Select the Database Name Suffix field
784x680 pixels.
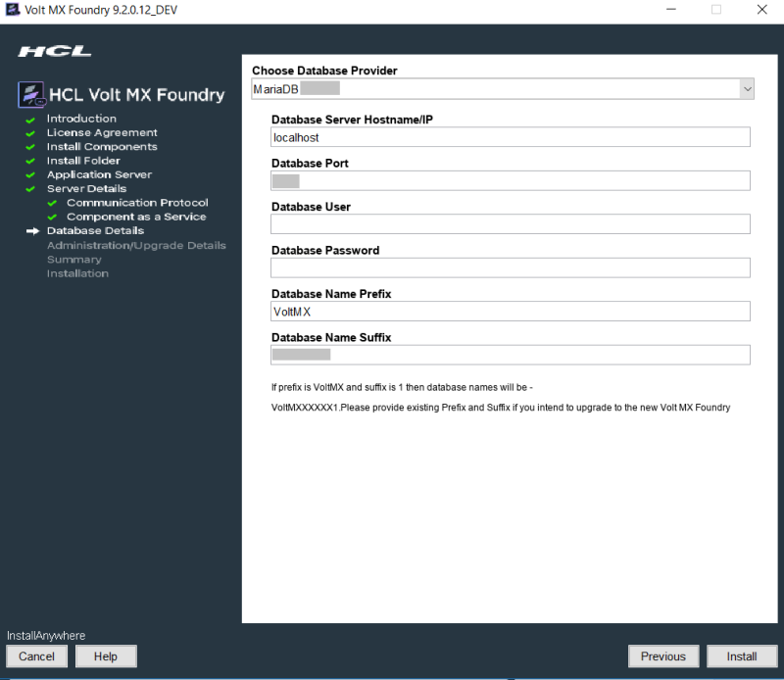[510, 355]
